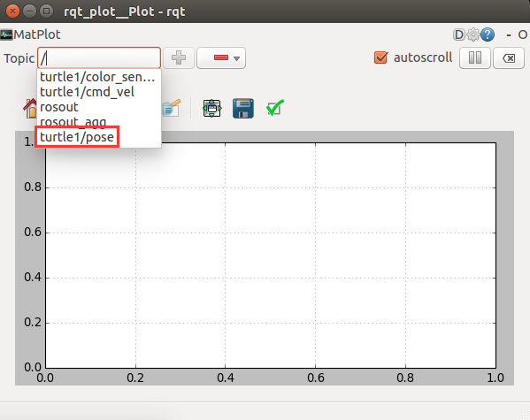This screenshot has height=420, width=530.
Task: Click the red minus remove-topic button
Action: [x=220, y=57]
